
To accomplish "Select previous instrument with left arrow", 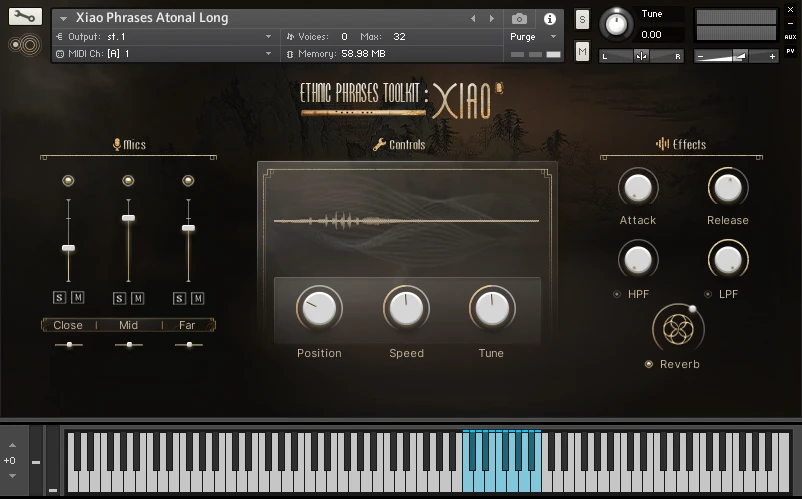I will [473, 18].
